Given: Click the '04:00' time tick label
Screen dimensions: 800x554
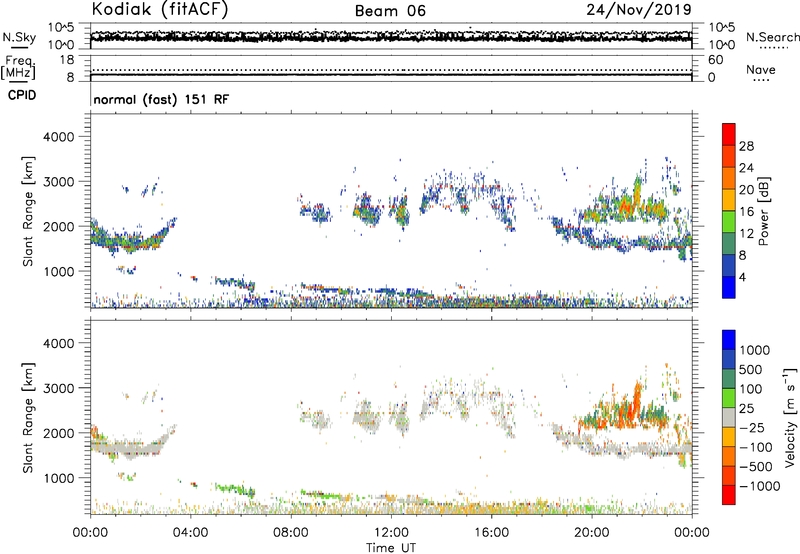Looking at the screenshot, I should click(x=190, y=533).
